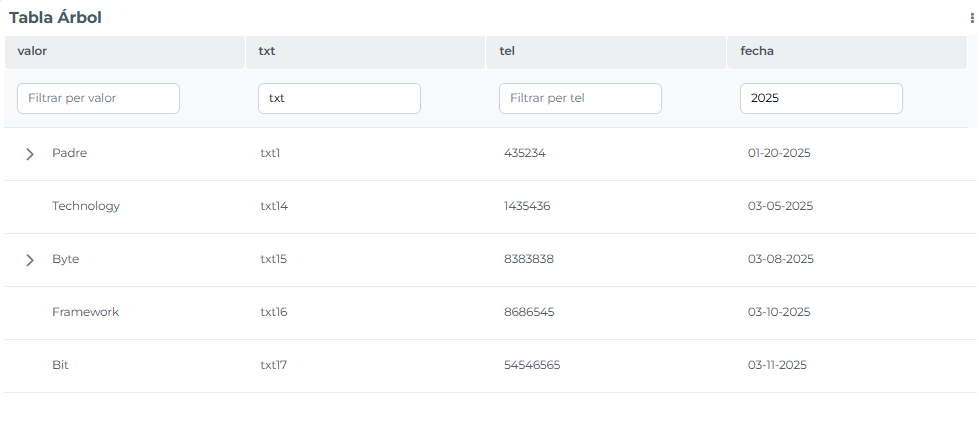This screenshot has width=979, height=439.
Task: Select the Framework row
Action: click(x=486, y=313)
